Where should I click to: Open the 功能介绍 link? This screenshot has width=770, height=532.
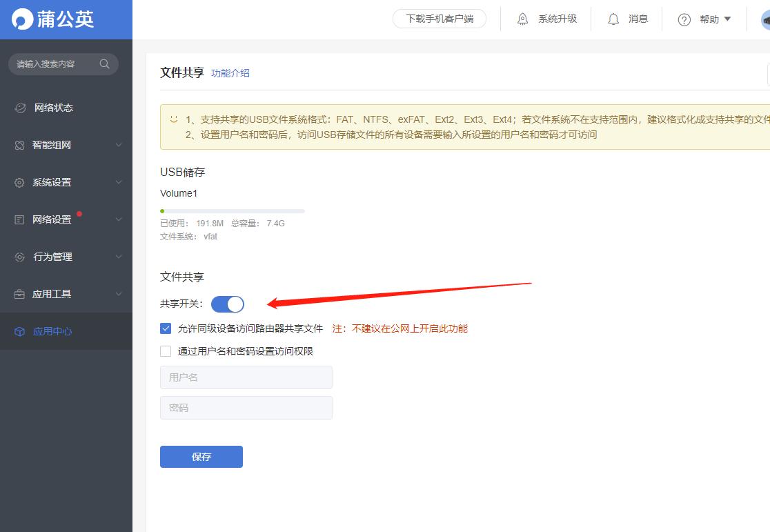point(230,72)
